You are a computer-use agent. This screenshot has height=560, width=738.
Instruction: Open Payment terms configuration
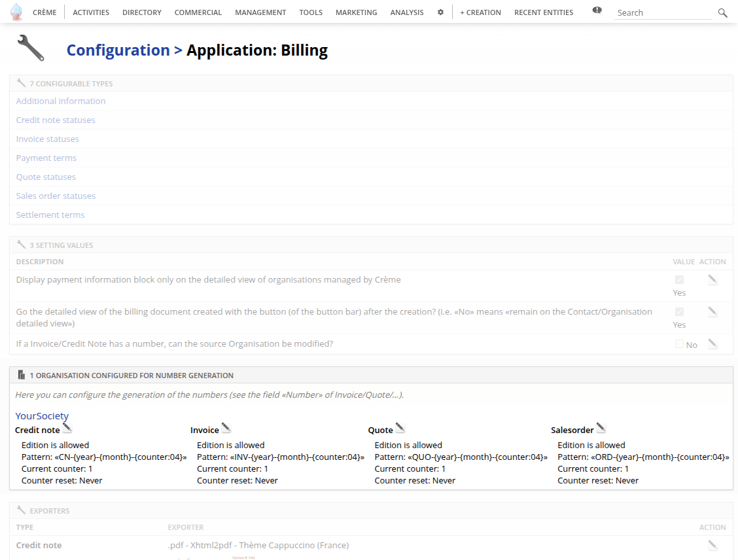pyautogui.click(x=46, y=158)
